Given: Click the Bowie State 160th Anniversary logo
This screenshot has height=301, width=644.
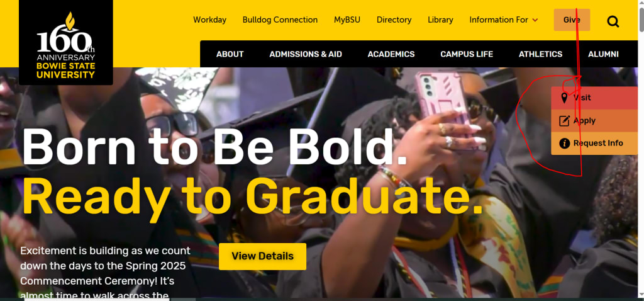Looking at the screenshot, I should [x=65, y=42].
